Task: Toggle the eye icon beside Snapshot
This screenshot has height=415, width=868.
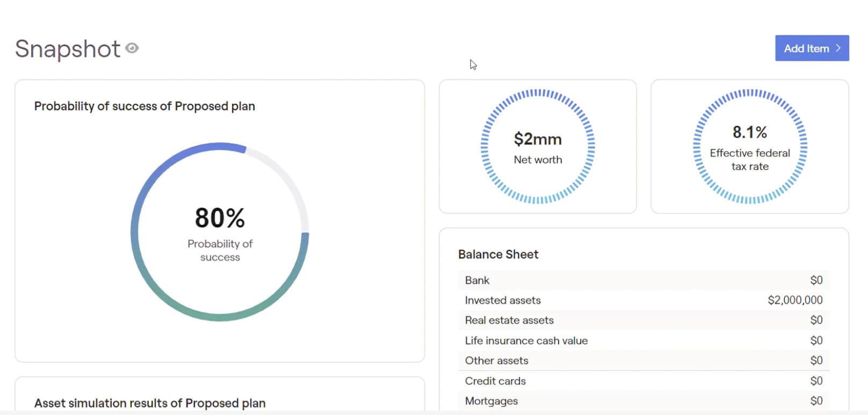Action: (132, 48)
